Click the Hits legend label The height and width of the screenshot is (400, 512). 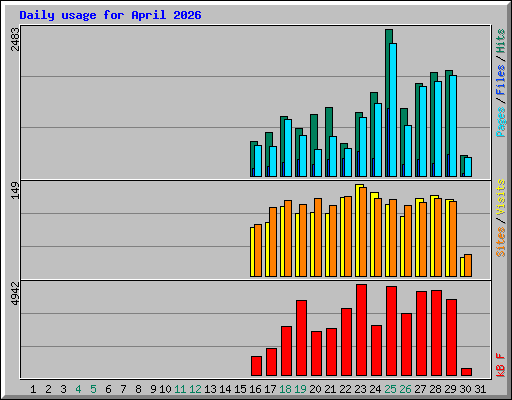tap(500, 41)
